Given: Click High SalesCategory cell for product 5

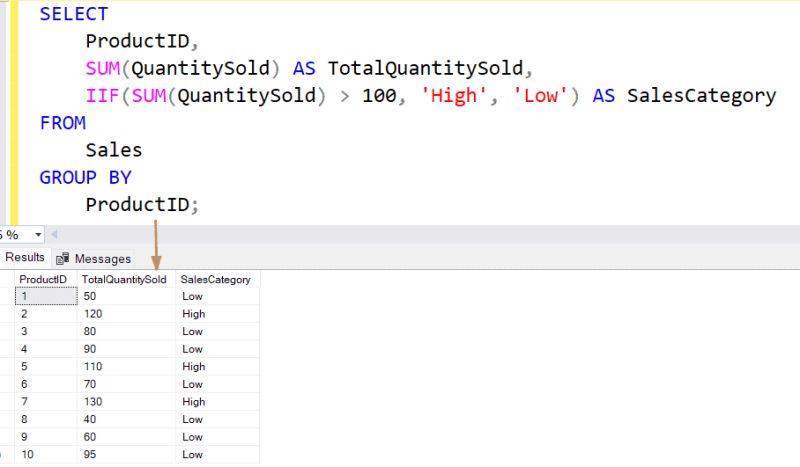Looking at the screenshot, I should [x=218, y=366].
